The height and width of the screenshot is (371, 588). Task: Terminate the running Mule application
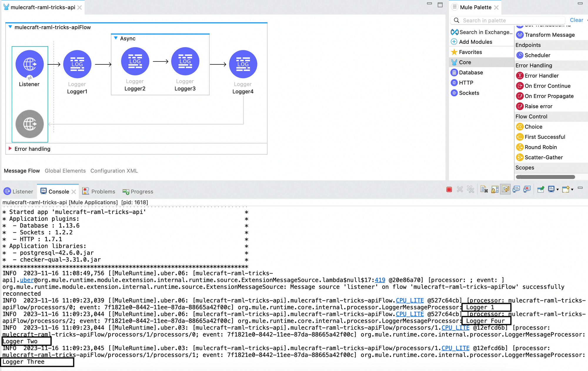(449, 190)
